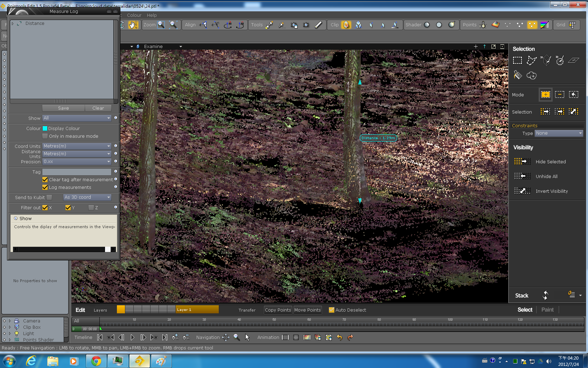Screen dimensions: 588x368
Task: Select the rectangle selection tool
Action: (x=517, y=60)
